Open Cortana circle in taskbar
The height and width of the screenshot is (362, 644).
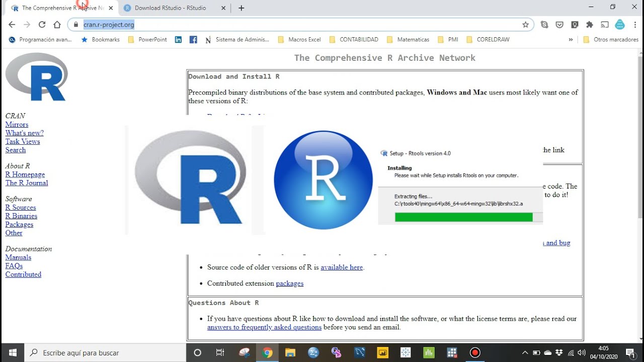(x=197, y=352)
